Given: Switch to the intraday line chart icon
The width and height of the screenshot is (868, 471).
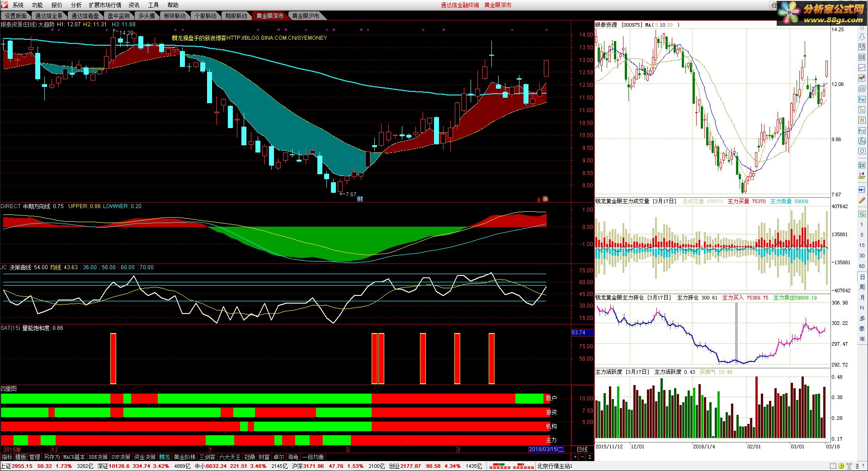Looking at the screenshot, I should click(862, 68).
